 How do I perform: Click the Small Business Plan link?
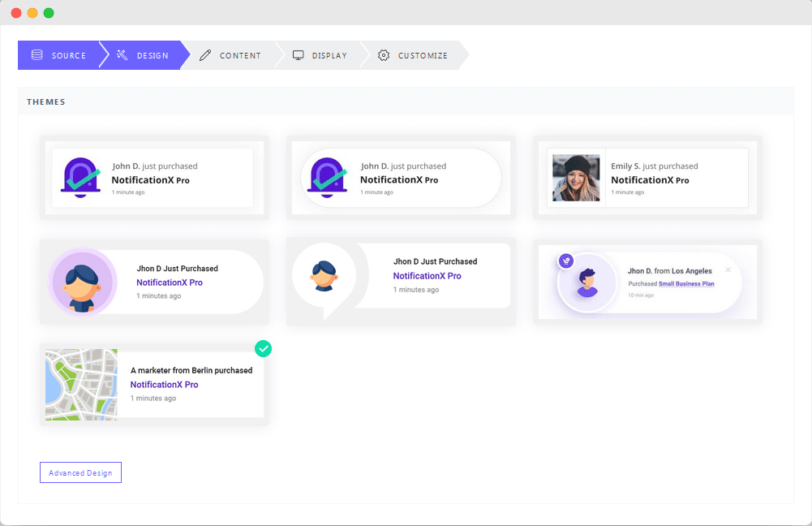pyautogui.click(x=686, y=284)
